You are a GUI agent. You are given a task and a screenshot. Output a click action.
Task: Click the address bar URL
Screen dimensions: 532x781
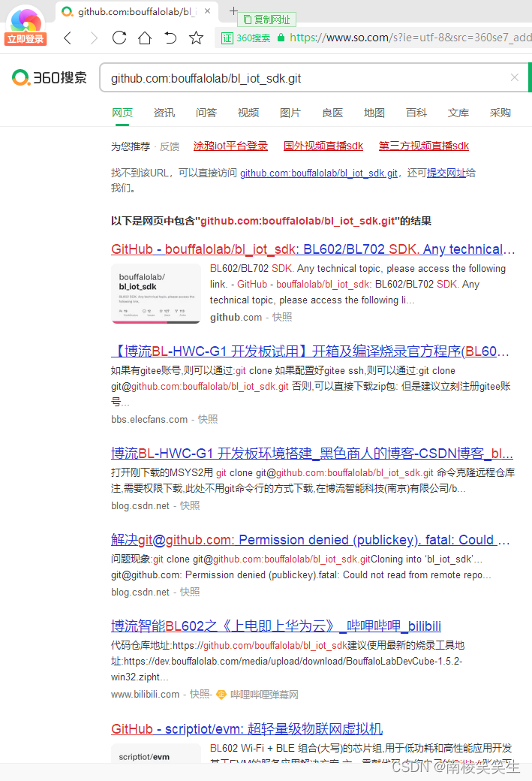pyautogui.click(x=410, y=38)
